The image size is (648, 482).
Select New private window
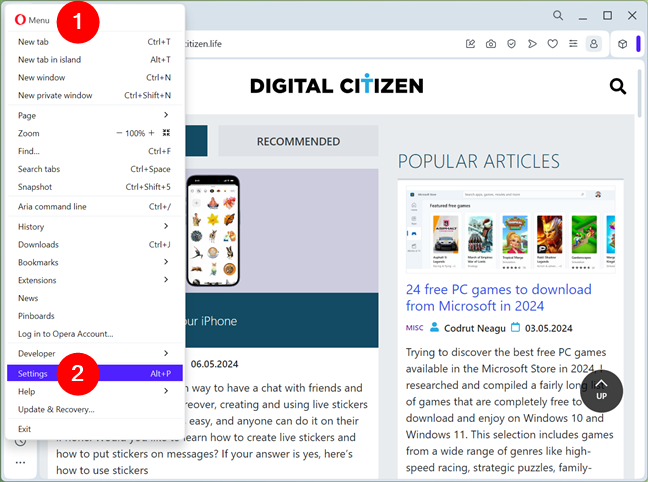95,95
